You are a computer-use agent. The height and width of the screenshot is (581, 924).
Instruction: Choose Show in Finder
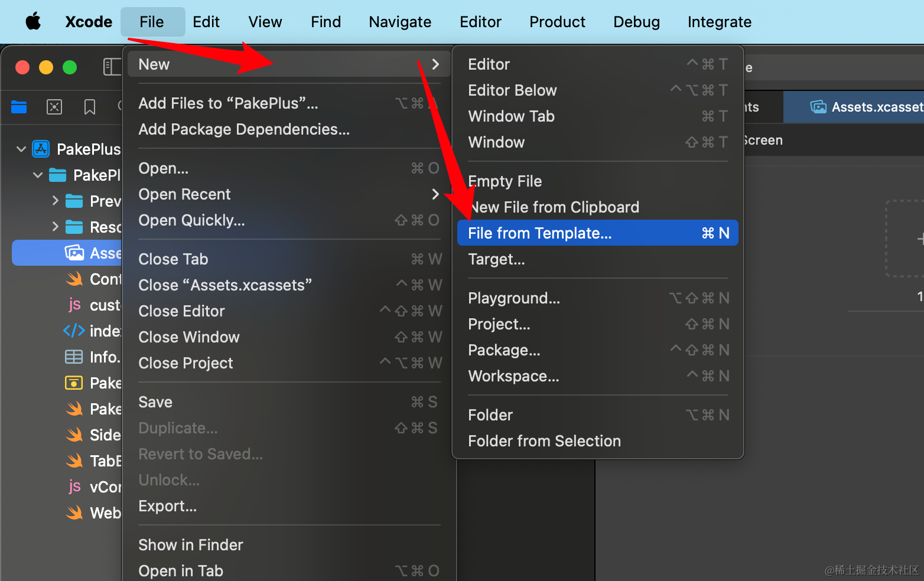coord(190,545)
